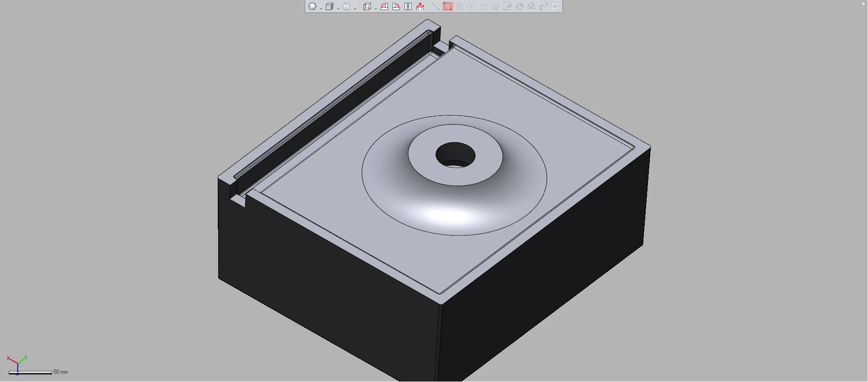Open the dropdown arrow beside the faded polyhedron icon
868x382 pixels.
tap(355, 9)
